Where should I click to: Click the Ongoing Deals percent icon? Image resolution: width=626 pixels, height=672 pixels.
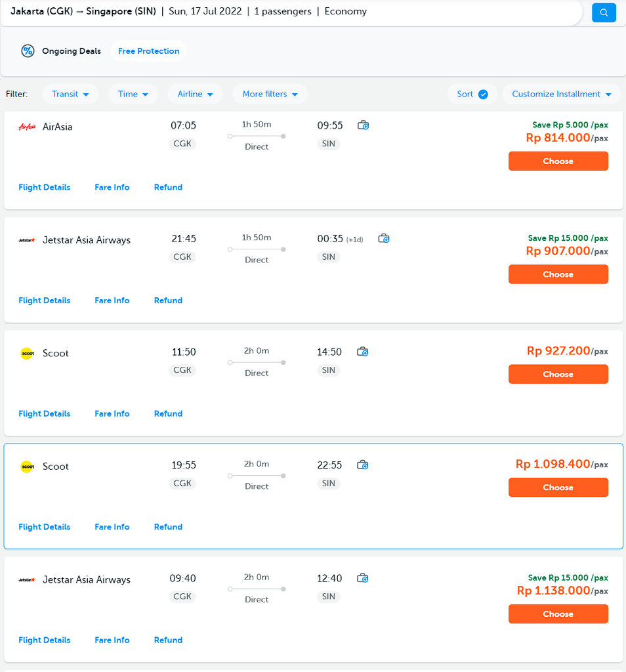click(x=28, y=51)
